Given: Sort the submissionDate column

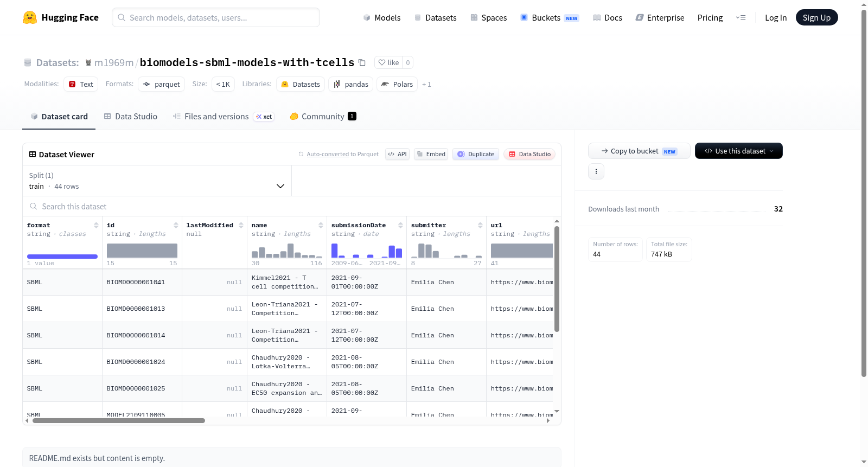Looking at the screenshot, I should [x=400, y=225].
